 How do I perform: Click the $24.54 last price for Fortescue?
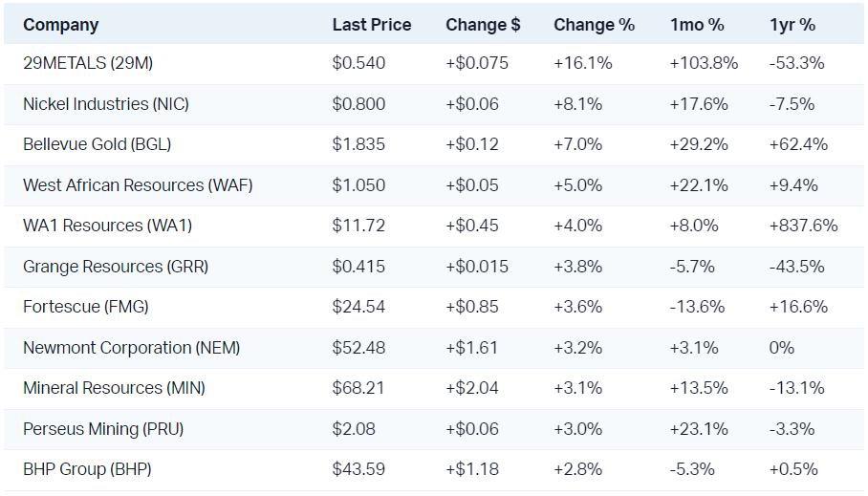click(358, 307)
